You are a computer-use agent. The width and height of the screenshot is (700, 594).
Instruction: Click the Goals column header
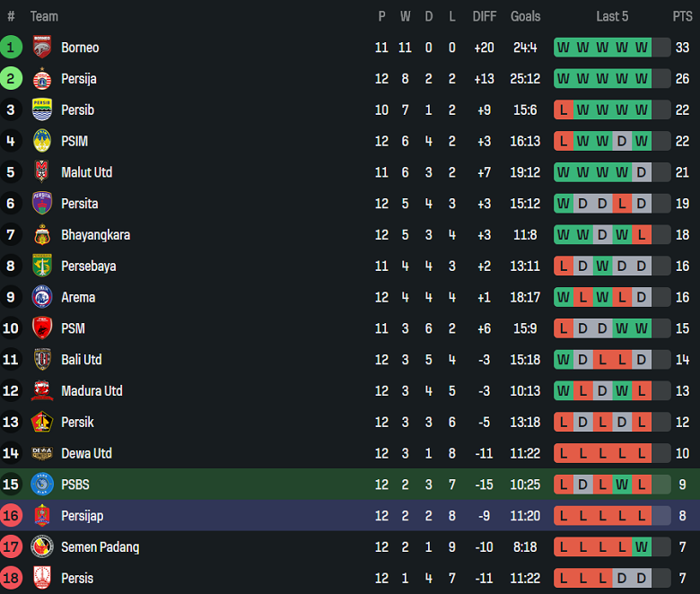[525, 16]
